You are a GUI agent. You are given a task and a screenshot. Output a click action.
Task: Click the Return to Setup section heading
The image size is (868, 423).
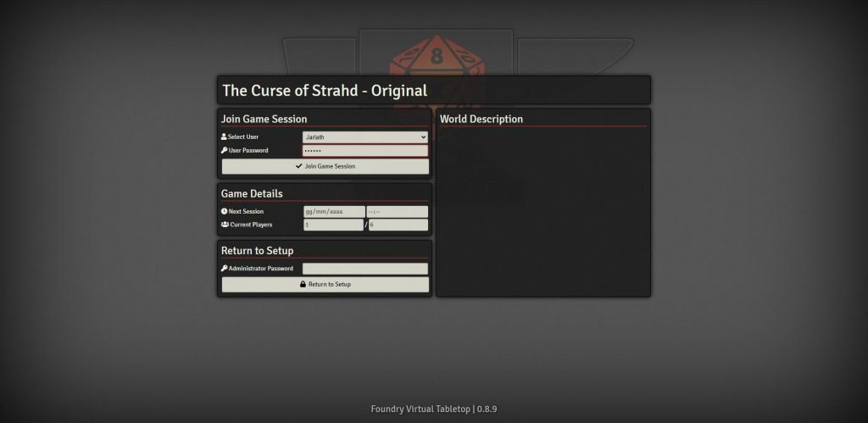258,251
